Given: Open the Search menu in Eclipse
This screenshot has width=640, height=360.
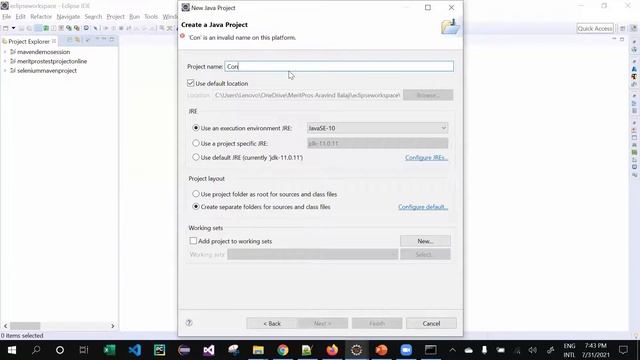Looking at the screenshot, I should (x=93, y=17).
